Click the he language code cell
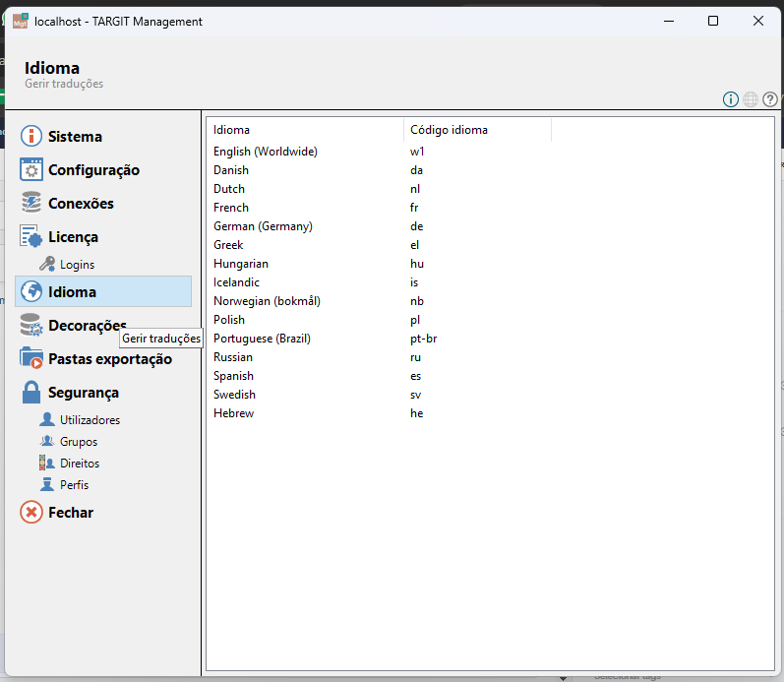This screenshot has height=682, width=784. click(416, 412)
